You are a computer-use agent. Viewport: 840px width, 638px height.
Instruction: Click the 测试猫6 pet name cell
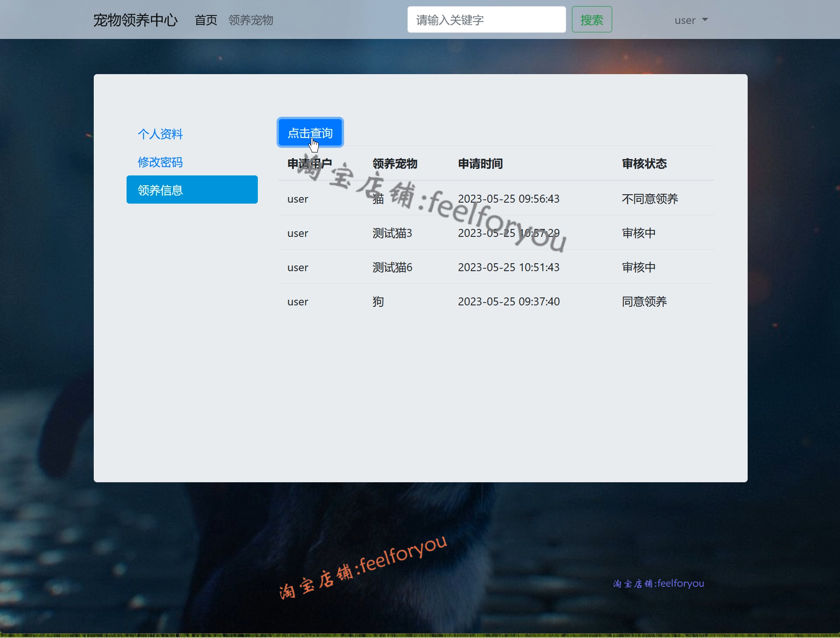tap(392, 267)
